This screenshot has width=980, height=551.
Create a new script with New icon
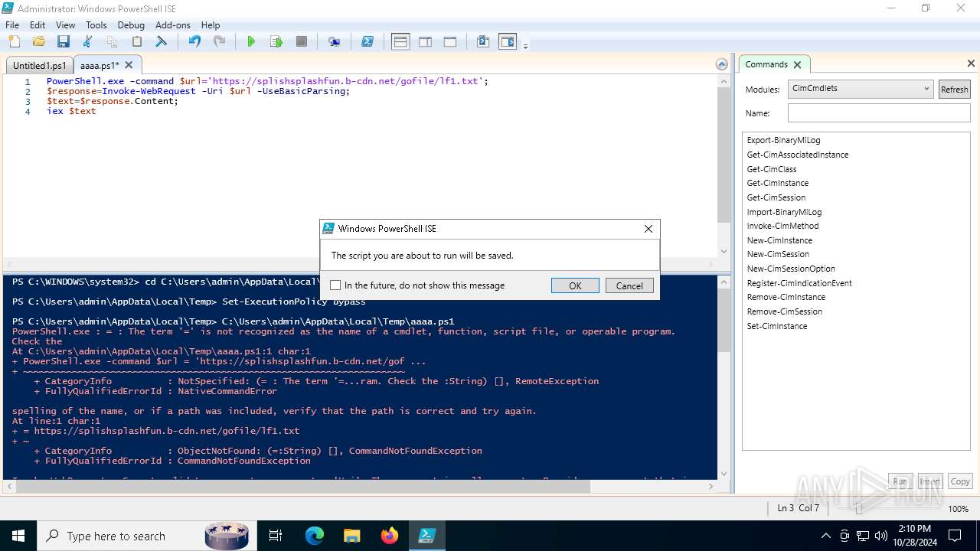(x=15, y=42)
